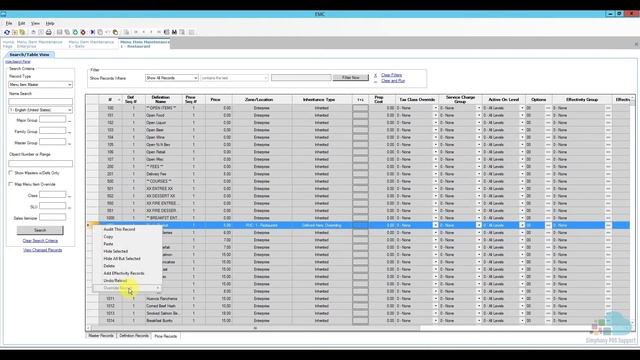640x360 pixels.
Task: Click the Hide Search Panel link
Action: pos(18,62)
